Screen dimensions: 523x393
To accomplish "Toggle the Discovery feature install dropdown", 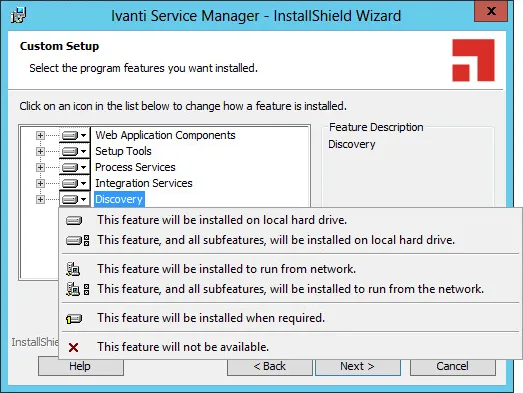I will pos(74,200).
